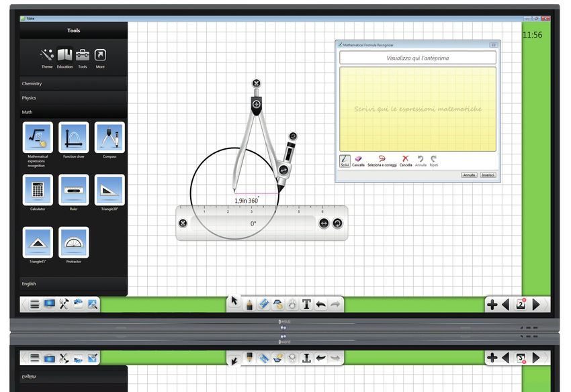Viewport: 571px width, 392px height.
Task: Click the blue puzzle pieces icon
Action: coord(78,304)
